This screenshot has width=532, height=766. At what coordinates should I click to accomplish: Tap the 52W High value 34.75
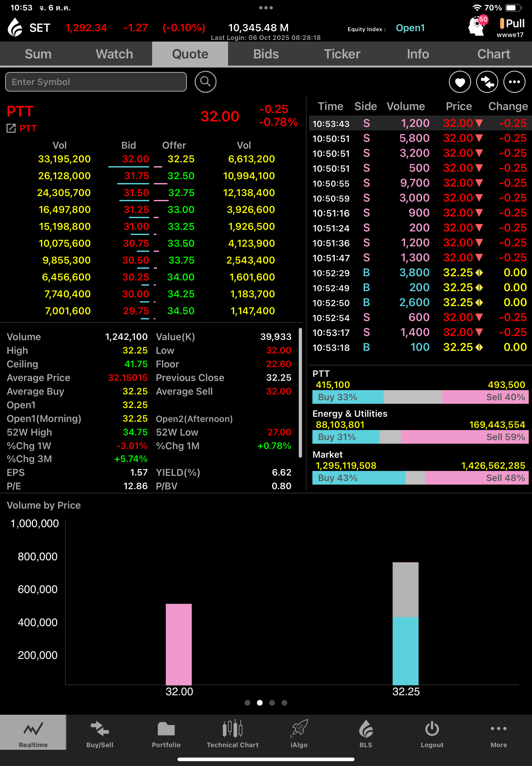[x=135, y=432]
